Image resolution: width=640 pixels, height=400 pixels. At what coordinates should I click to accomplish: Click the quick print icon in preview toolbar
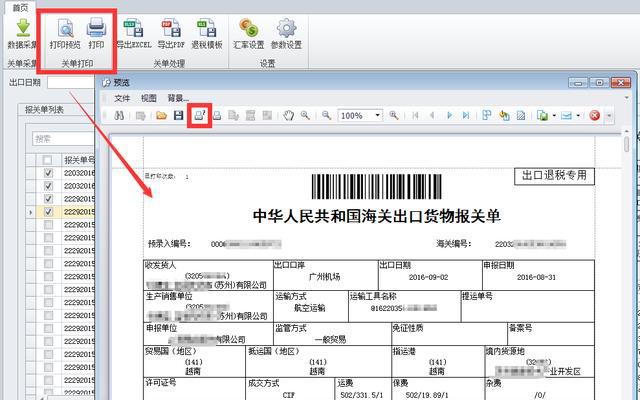(217, 116)
